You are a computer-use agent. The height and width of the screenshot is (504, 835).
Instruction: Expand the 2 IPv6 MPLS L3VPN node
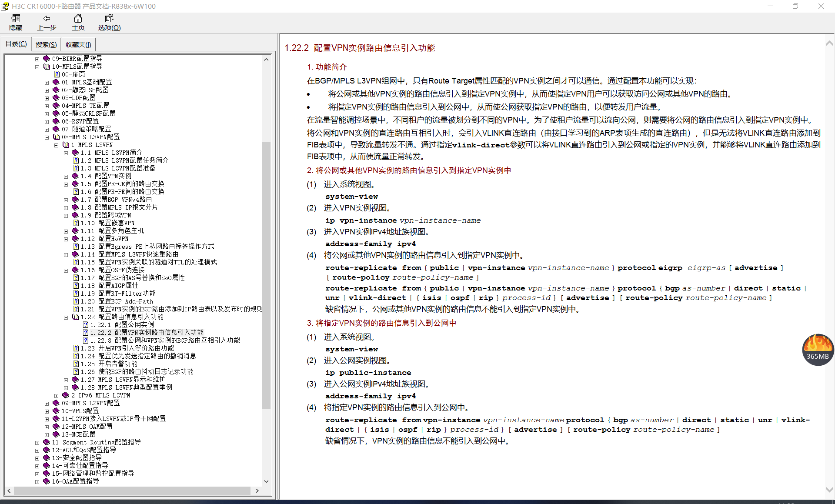(56, 396)
